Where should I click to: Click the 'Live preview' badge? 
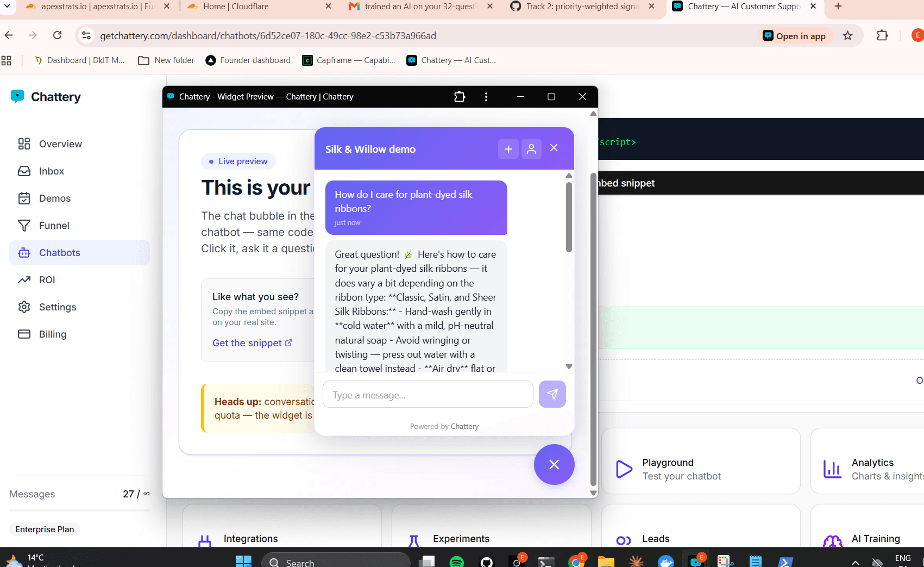(x=238, y=161)
